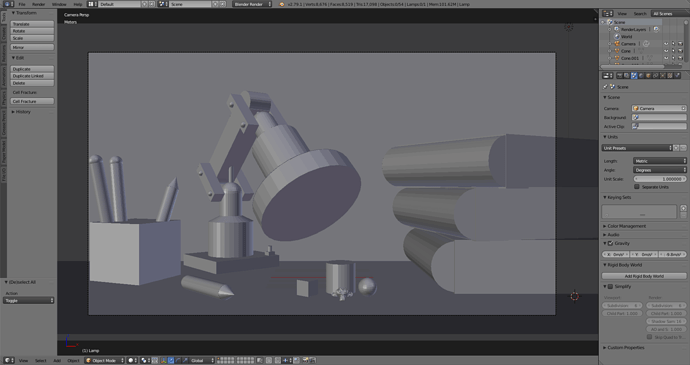Hide the Camera object with eye icon

[666, 44]
